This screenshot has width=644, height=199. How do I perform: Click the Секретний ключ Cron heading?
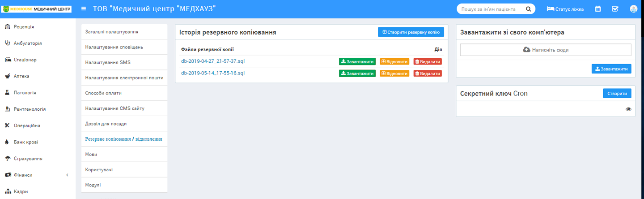click(x=494, y=94)
